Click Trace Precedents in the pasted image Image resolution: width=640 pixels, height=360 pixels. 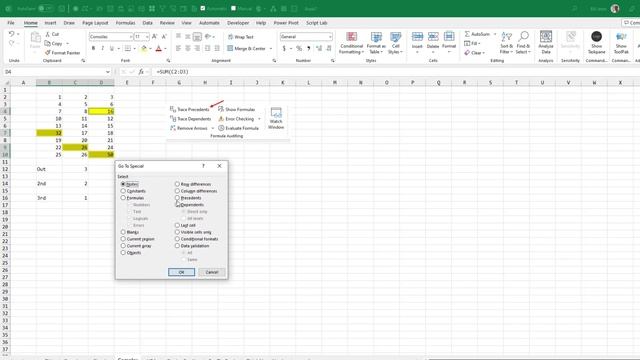(x=189, y=109)
